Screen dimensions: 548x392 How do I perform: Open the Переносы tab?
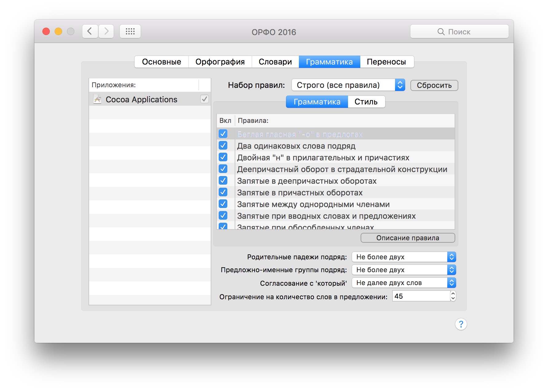click(x=386, y=62)
